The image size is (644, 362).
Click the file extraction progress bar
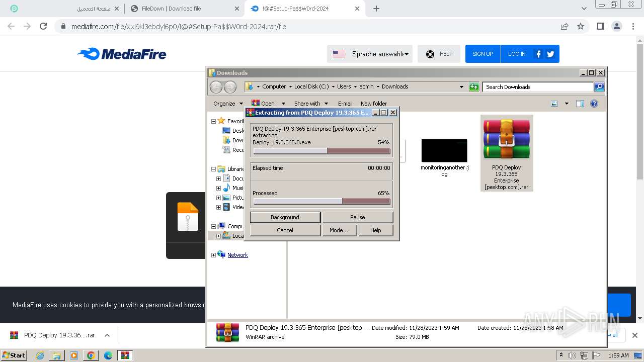(x=322, y=151)
